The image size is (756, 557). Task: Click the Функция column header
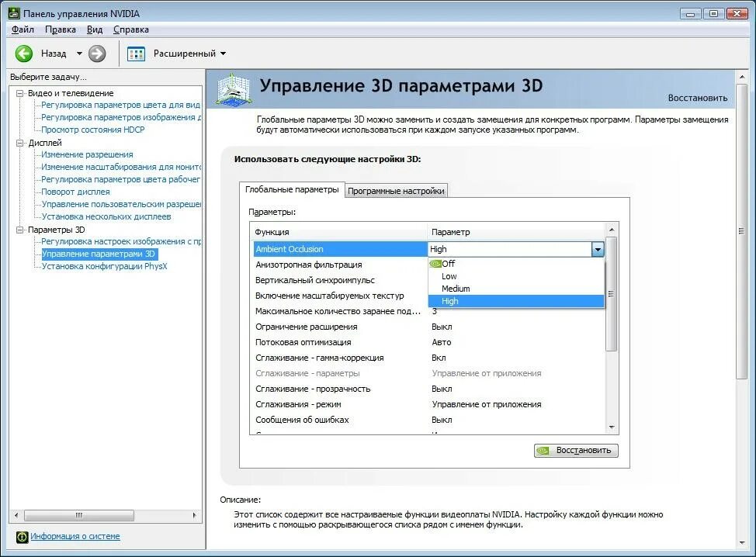[339, 232]
